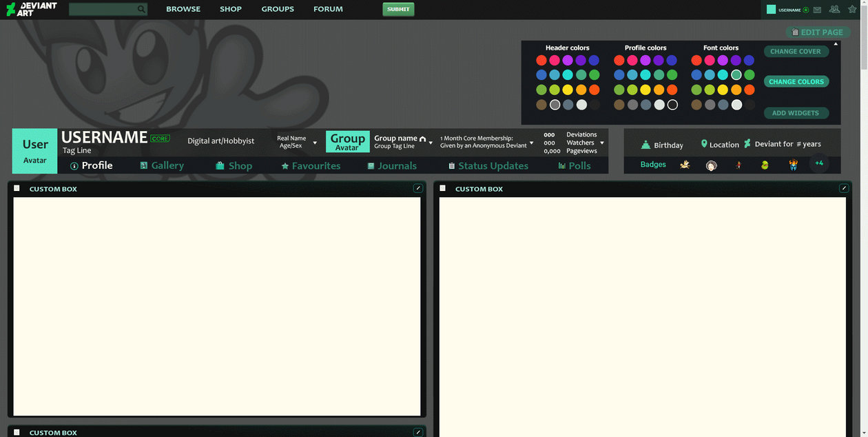Click the Group Avatar box
Image resolution: width=868 pixels, height=437 pixels.
(x=348, y=141)
